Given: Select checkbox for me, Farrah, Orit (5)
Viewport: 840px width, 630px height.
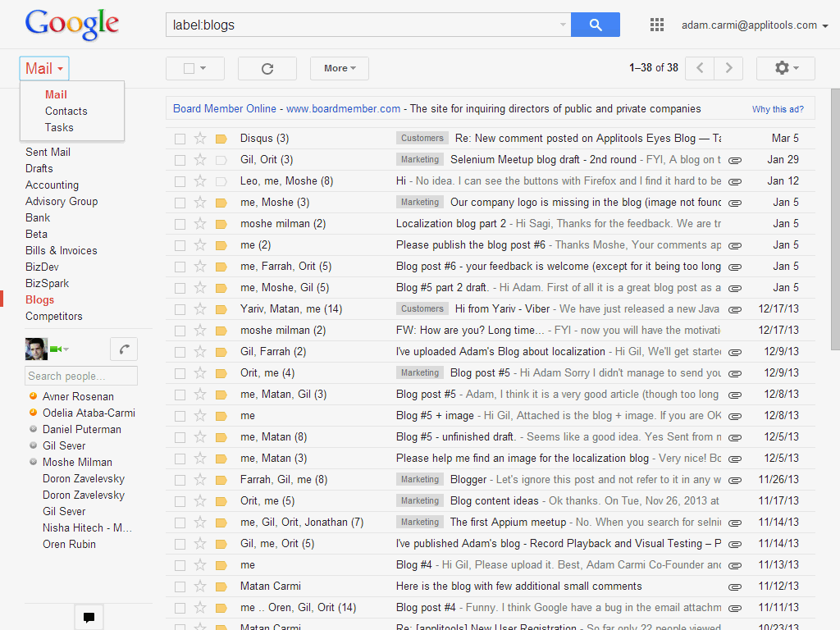Looking at the screenshot, I should click(x=180, y=267).
